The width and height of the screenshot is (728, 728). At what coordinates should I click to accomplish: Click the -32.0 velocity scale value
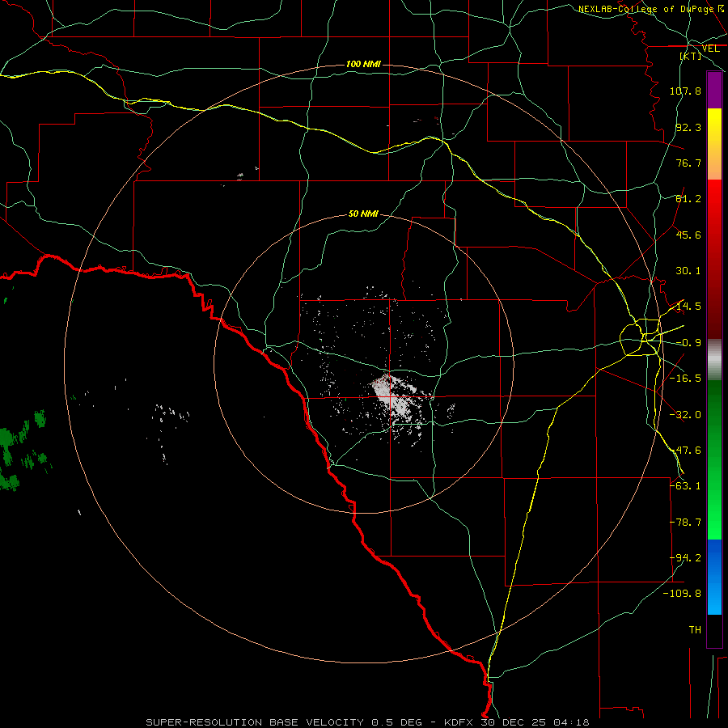(x=685, y=415)
